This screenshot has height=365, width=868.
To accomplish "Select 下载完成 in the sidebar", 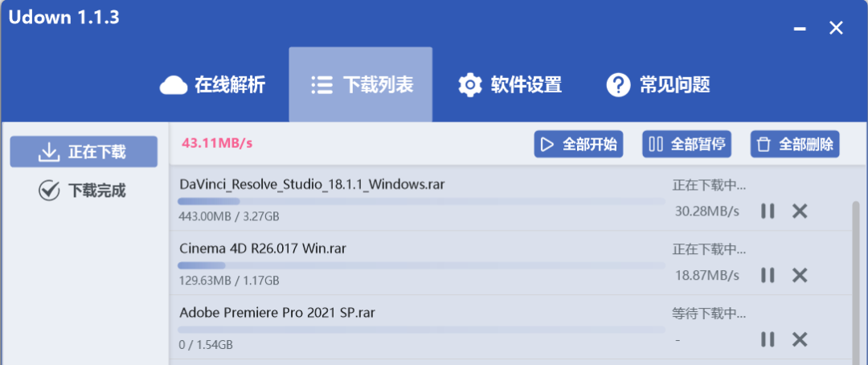I will [84, 191].
